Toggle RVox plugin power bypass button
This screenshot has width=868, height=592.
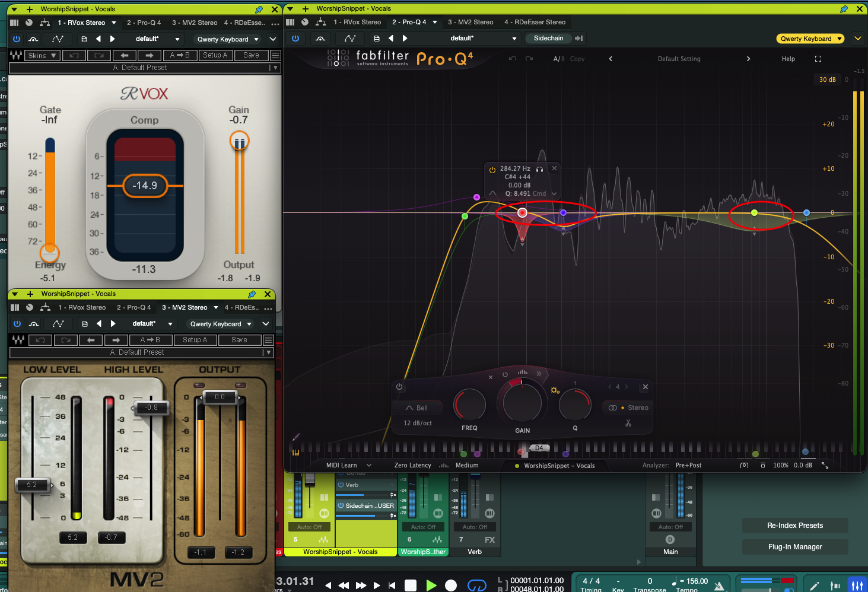click(x=17, y=39)
